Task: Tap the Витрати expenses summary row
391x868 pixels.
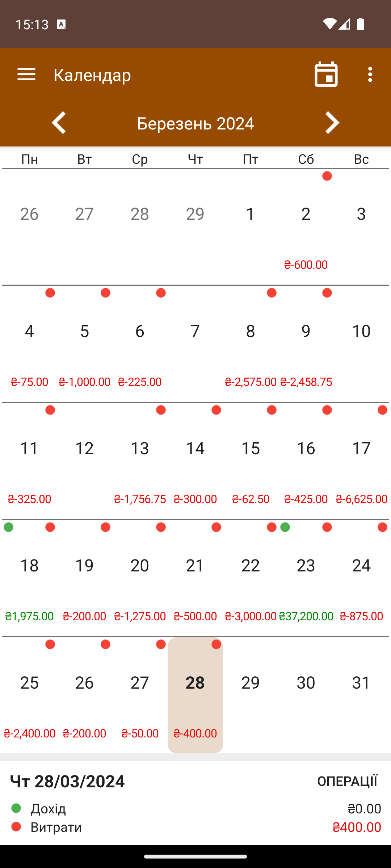Action: tap(195, 827)
